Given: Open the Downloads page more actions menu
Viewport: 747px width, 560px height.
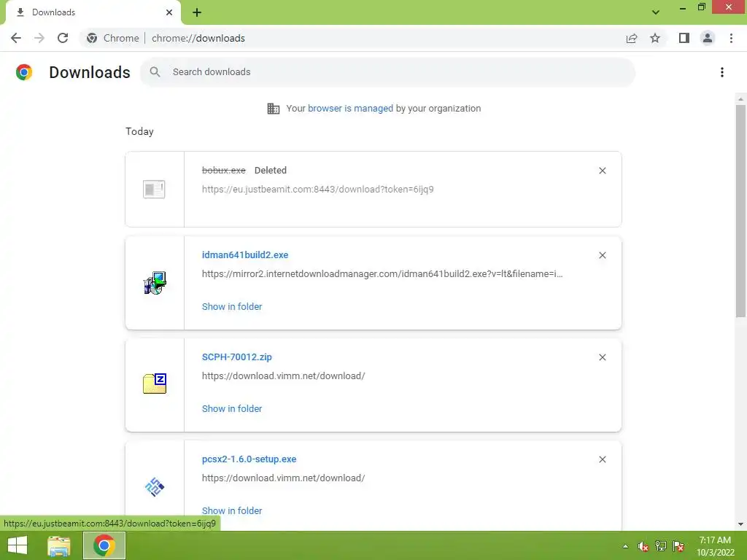Looking at the screenshot, I should coord(722,72).
